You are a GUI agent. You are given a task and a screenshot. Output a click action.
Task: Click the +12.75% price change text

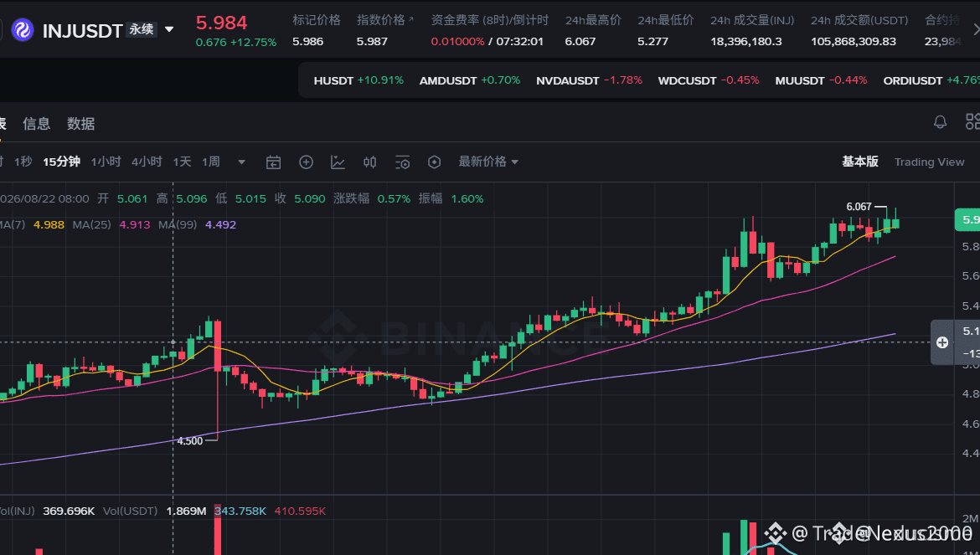click(253, 43)
